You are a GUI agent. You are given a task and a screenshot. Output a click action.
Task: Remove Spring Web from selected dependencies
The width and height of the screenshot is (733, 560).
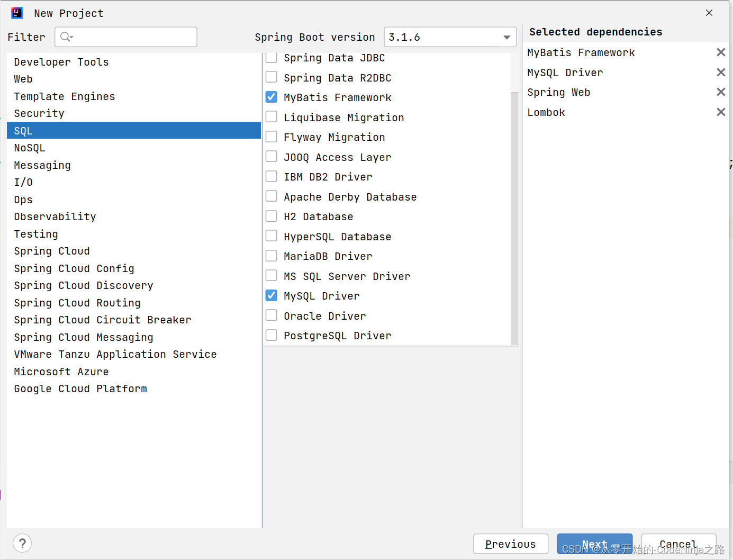click(x=721, y=92)
